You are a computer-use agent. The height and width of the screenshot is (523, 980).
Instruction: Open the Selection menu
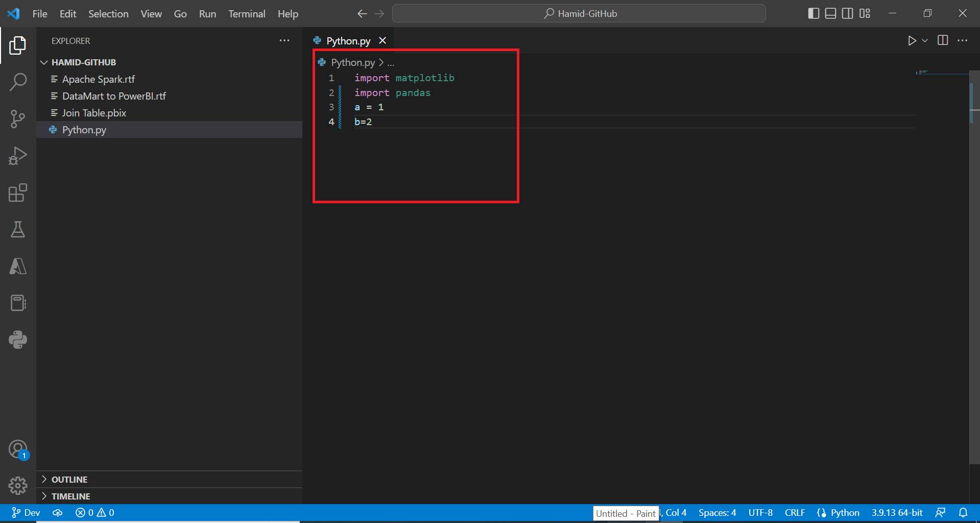108,14
